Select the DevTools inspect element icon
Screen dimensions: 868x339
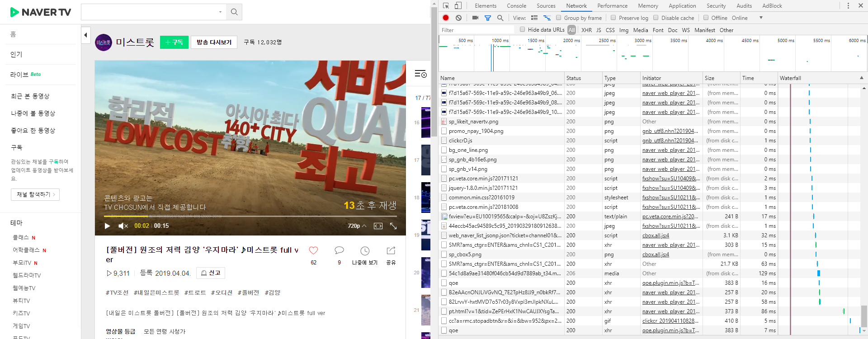pyautogui.click(x=446, y=6)
